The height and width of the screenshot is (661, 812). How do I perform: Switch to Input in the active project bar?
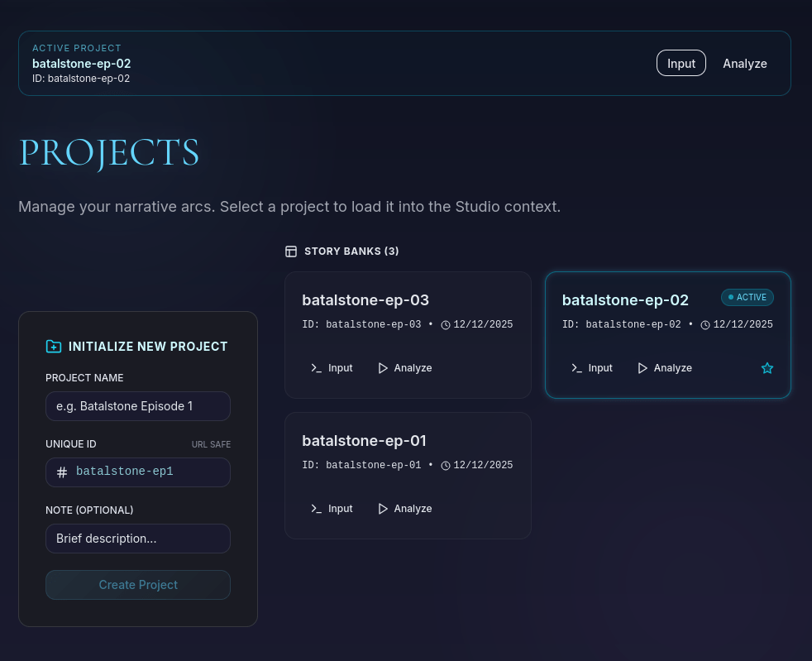(681, 64)
